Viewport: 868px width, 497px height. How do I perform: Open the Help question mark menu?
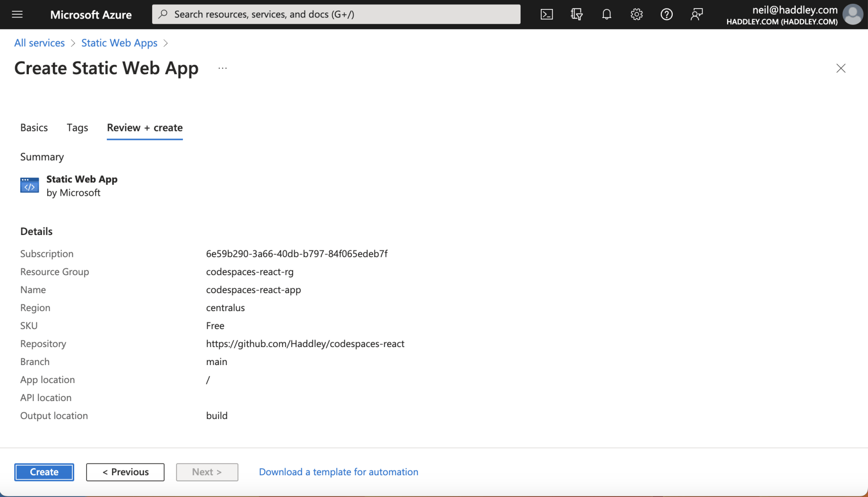point(667,14)
